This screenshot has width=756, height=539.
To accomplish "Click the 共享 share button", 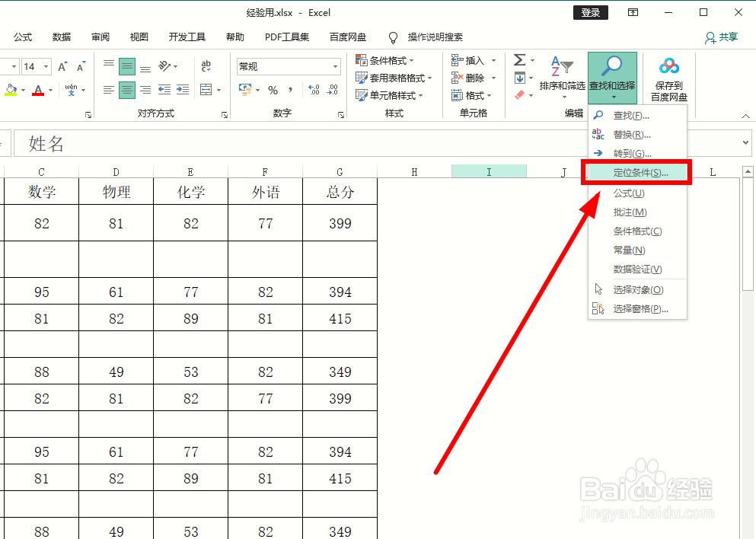I will pyautogui.click(x=721, y=37).
